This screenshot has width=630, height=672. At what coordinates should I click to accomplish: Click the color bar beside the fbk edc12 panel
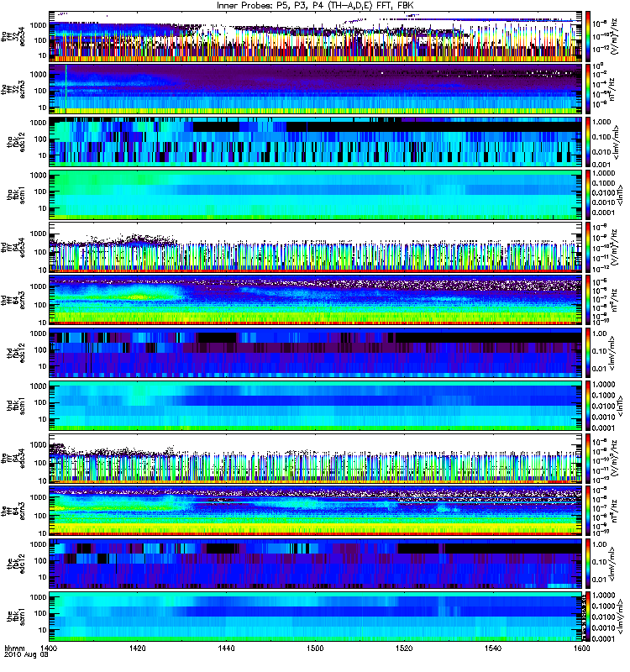[x=588, y=564]
